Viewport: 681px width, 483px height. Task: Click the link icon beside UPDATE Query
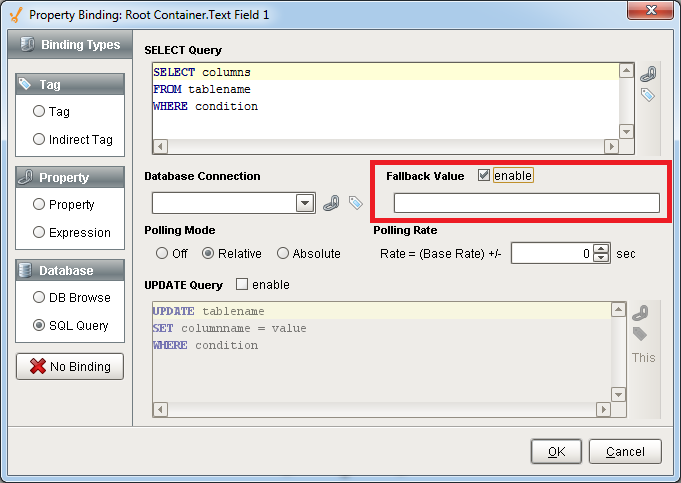pos(641,313)
